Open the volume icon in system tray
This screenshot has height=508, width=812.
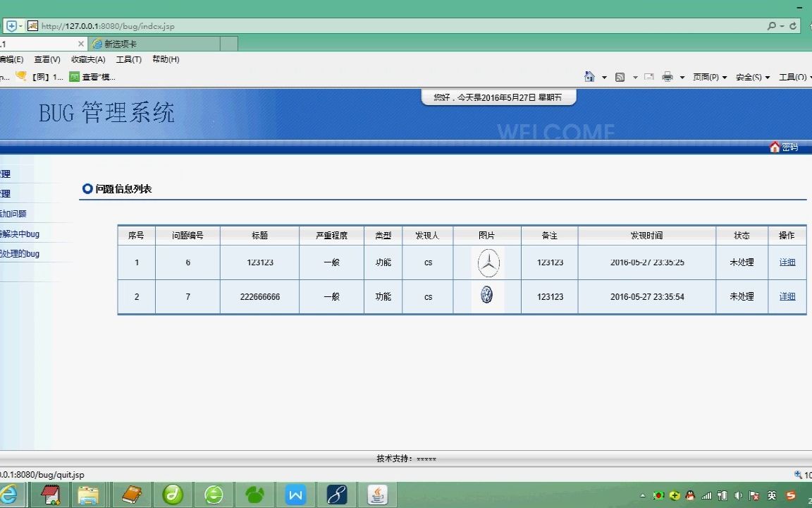[737, 496]
